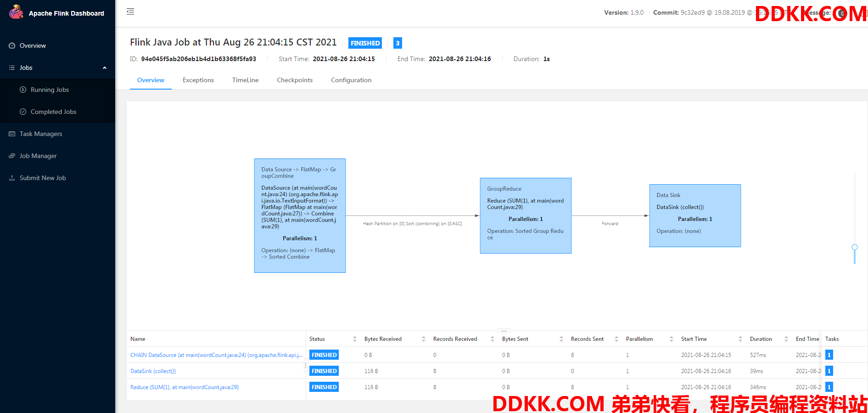Switch to the job Overview tab
868x413 pixels.
point(151,80)
